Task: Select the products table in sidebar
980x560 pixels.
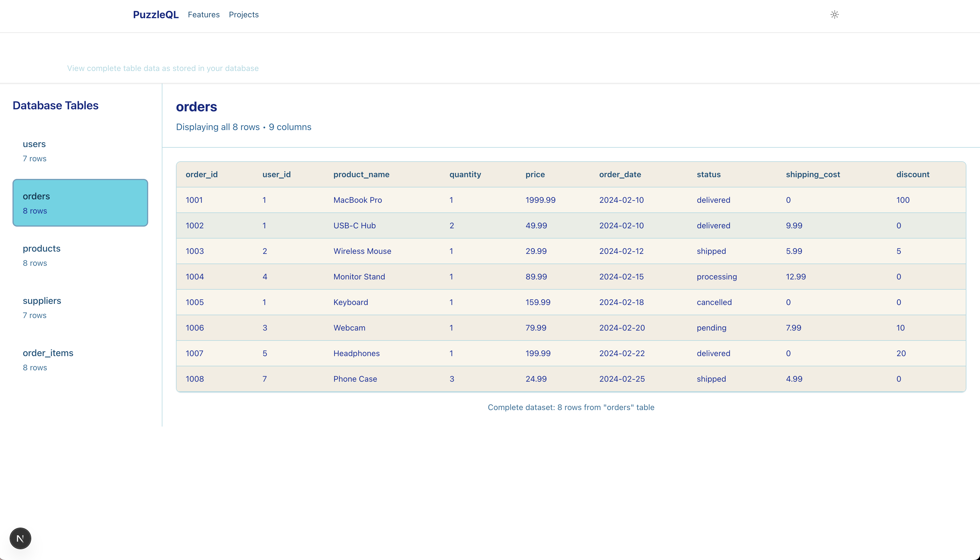Action: click(x=80, y=255)
